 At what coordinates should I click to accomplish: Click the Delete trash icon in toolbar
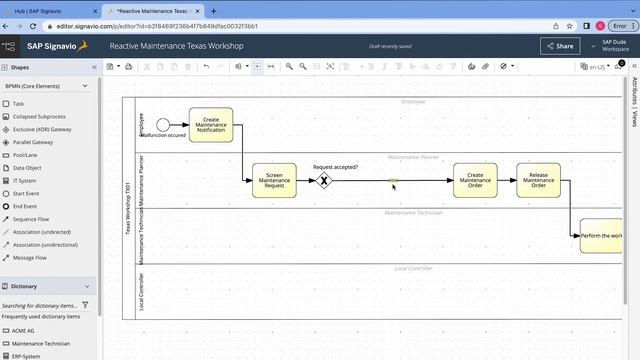coord(188,67)
